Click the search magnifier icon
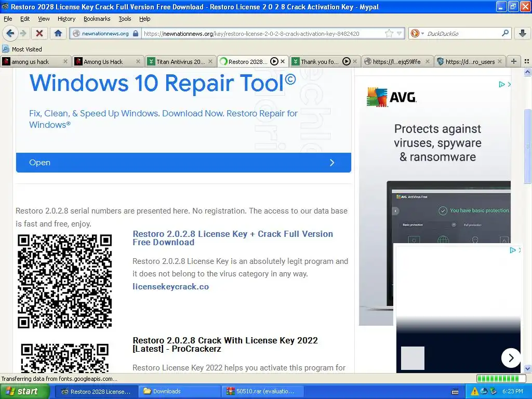The width and height of the screenshot is (532, 399). [505, 33]
